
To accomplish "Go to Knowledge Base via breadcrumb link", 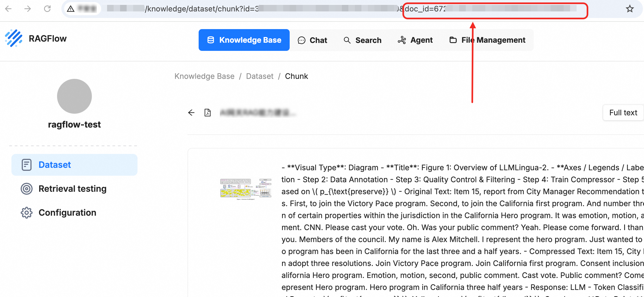I will click(204, 76).
